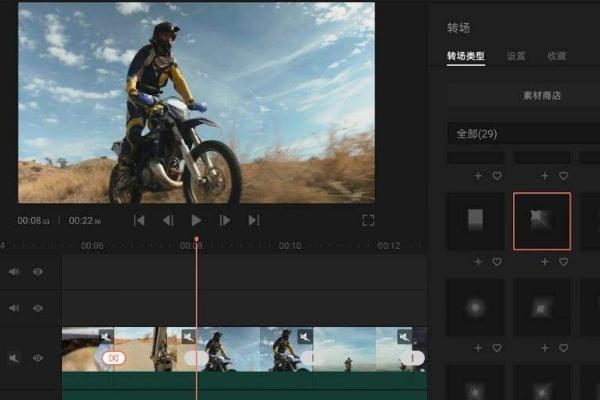
Task: Expand the 全部(29) category dropdown
Action: [524, 134]
